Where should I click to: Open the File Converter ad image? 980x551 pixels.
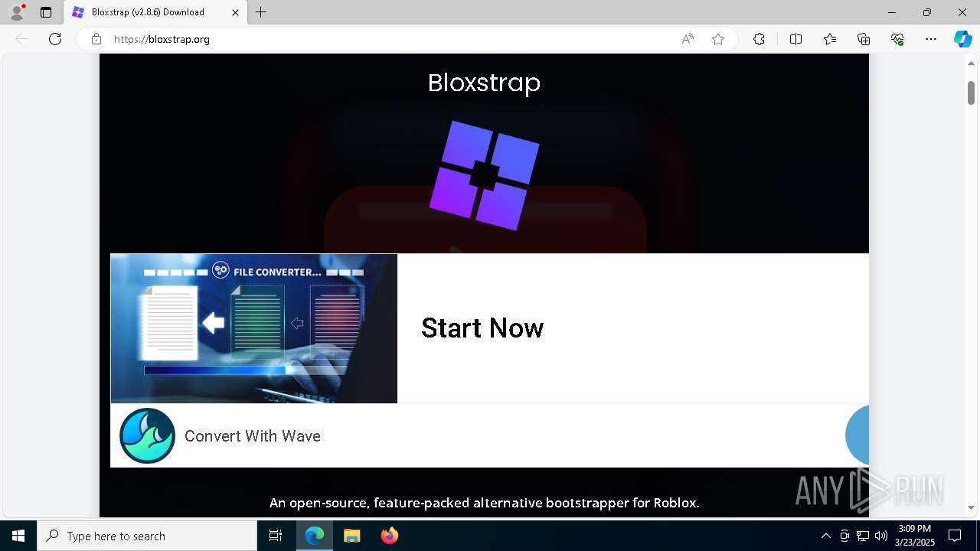tap(254, 328)
